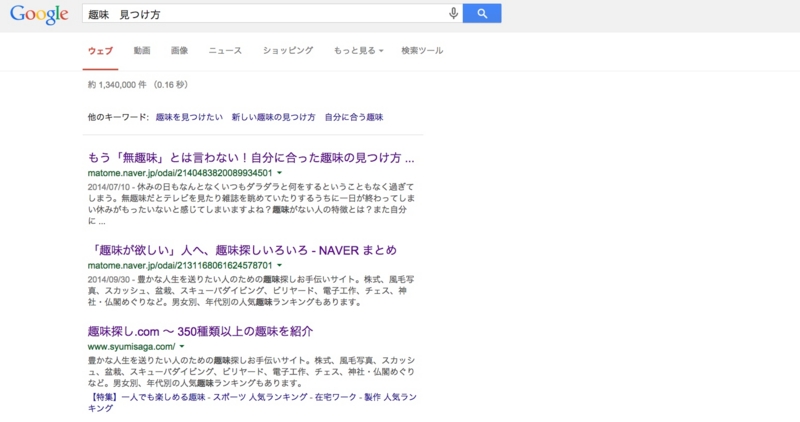The image size is (800, 422).
Task: Open the ショッピング tab
Action: coord(288,51)
